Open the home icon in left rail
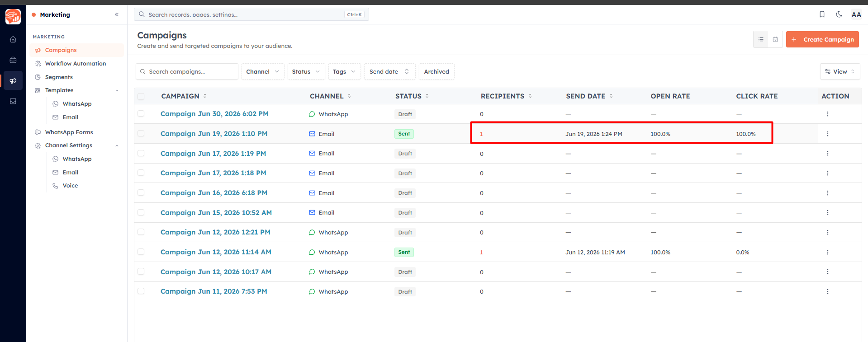The image size is (868, 342). click(x=13, y=39)
